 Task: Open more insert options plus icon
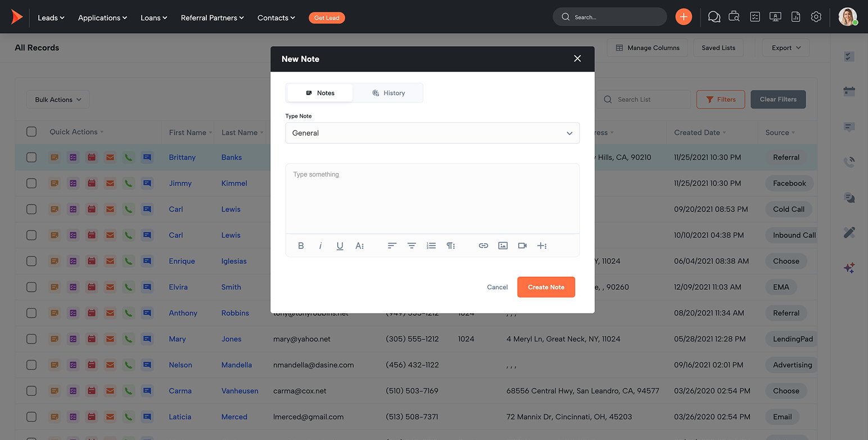[x=542, y=246]
